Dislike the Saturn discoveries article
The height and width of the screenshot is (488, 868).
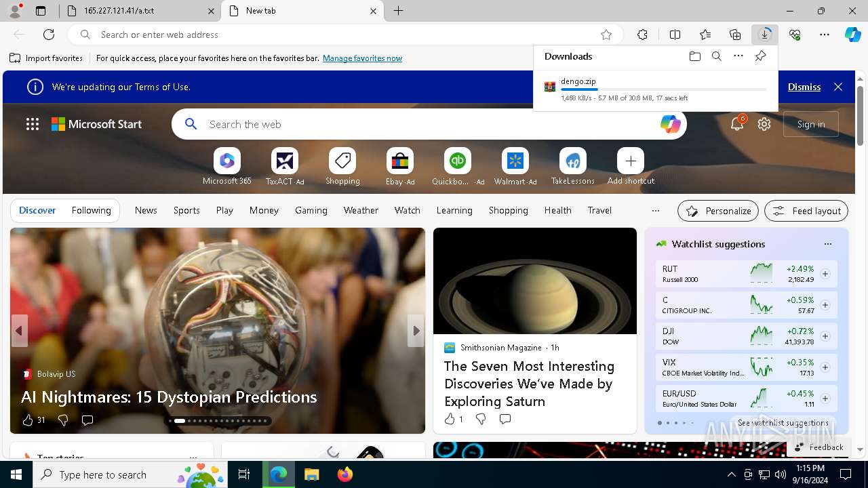(x=481, y=419)
